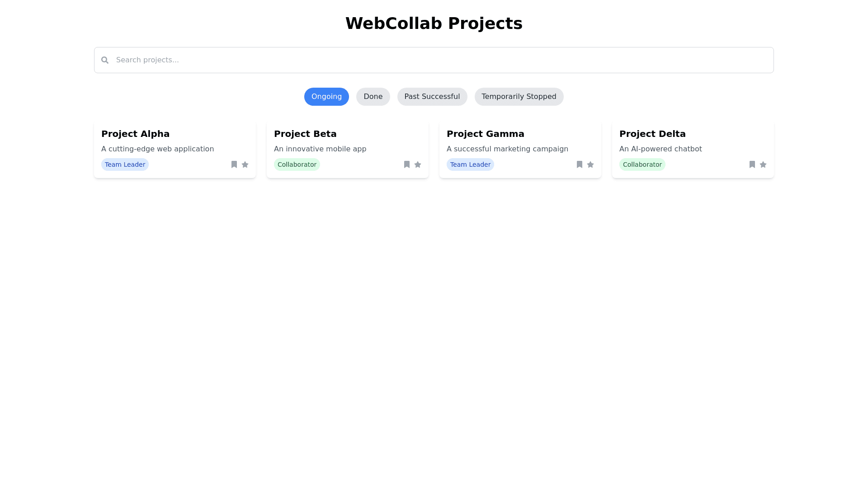Bookmark Project Delta
This screenshot has height=488, width=868.
point(752,164)
